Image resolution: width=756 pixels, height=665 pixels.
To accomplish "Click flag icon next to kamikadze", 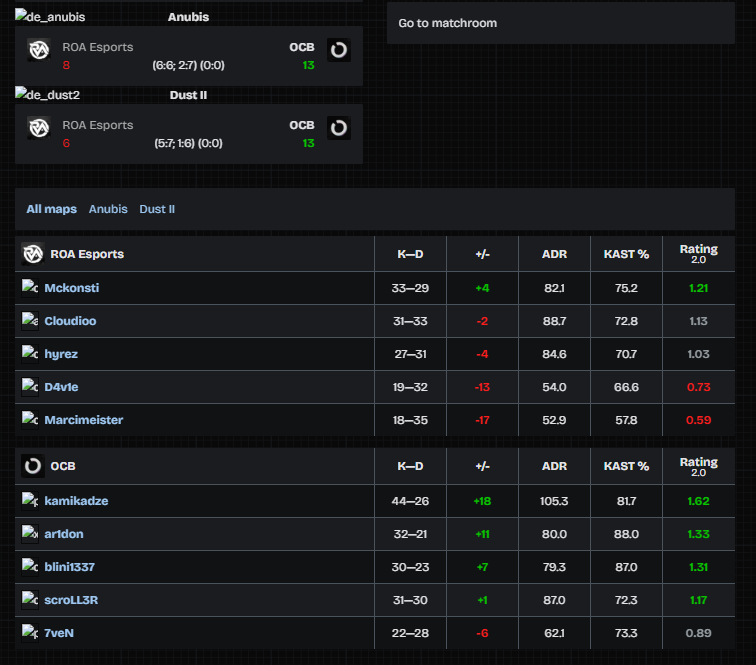I will [30, 501].
